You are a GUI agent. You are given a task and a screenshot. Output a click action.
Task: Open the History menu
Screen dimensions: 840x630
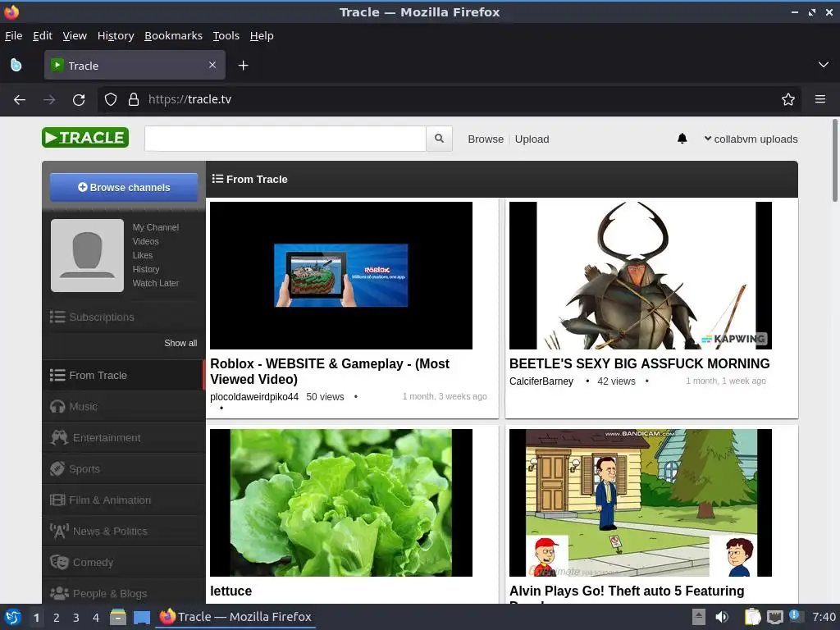point(116,36)
